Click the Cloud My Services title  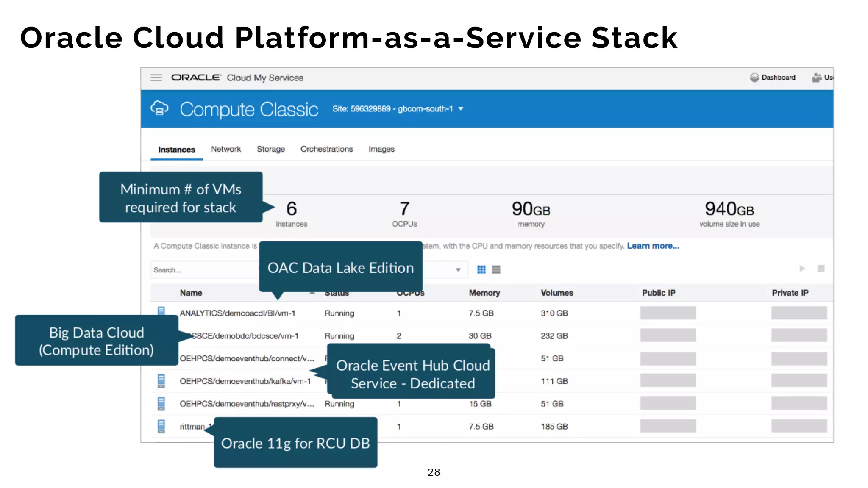pyautogui.click(x=265, y=78)
